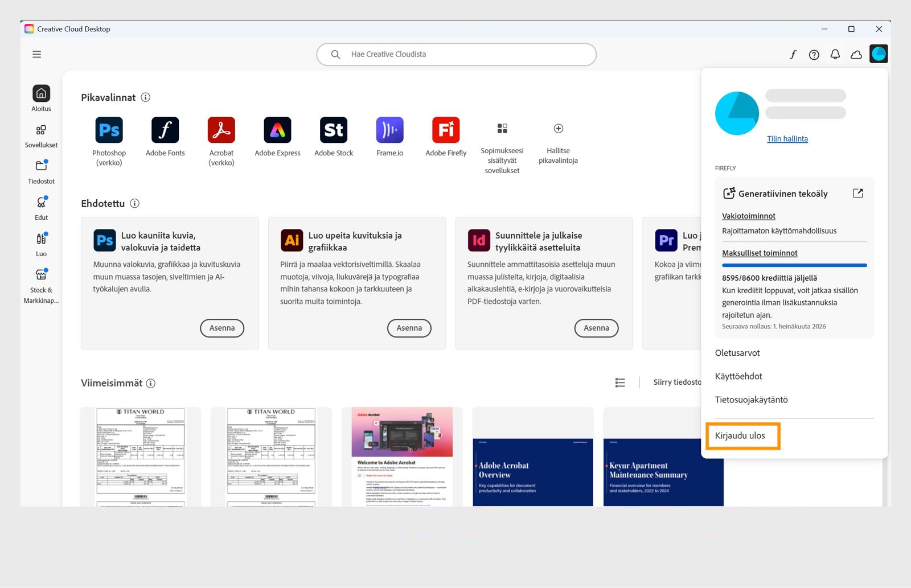
Task: Install InDesign with Asenna button
Action: click(596, 328)
